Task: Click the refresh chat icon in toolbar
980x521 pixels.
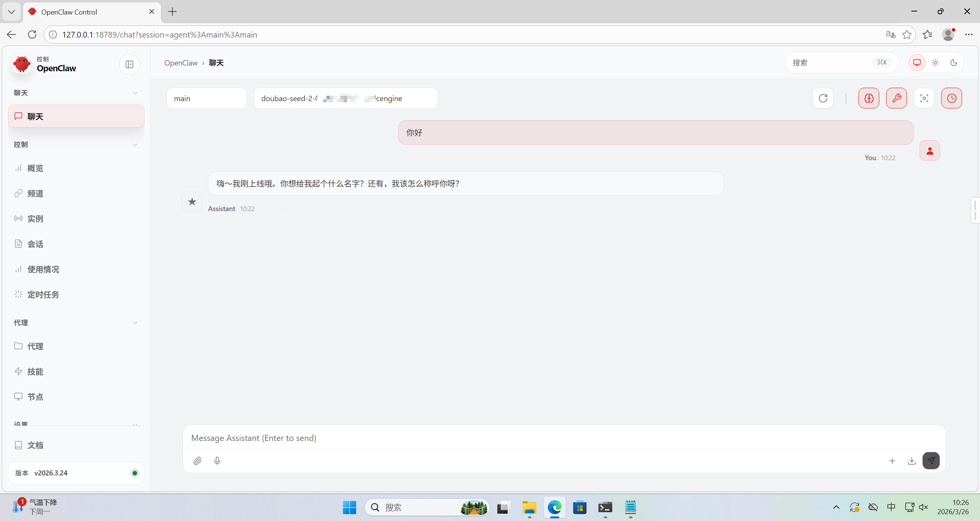Action: [823, 98]
